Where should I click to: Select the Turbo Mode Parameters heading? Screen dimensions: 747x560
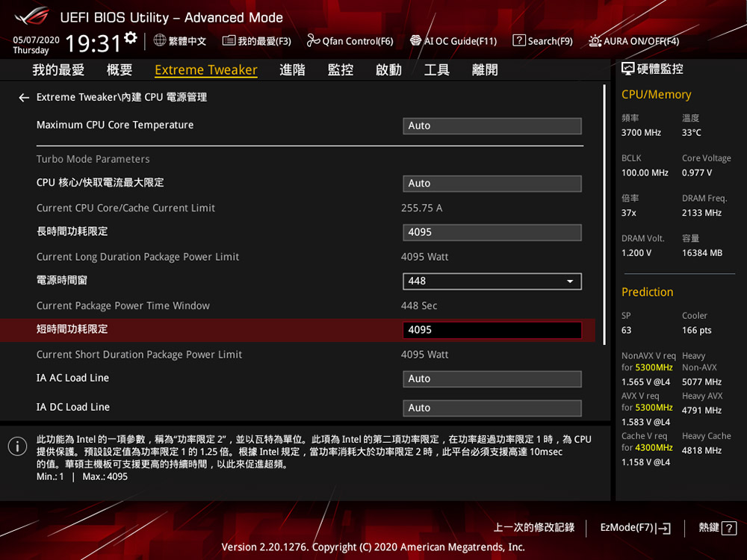(93, 159)
